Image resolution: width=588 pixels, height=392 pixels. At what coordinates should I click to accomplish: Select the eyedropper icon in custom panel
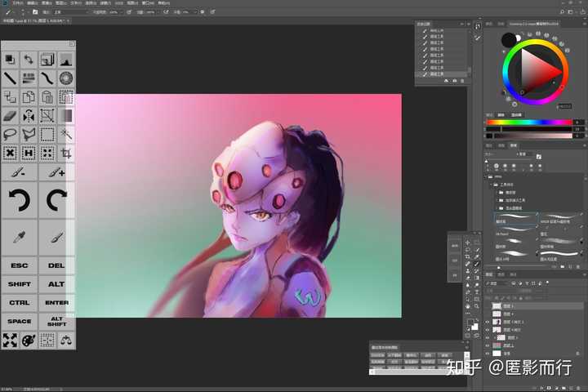tap(19, 237)
